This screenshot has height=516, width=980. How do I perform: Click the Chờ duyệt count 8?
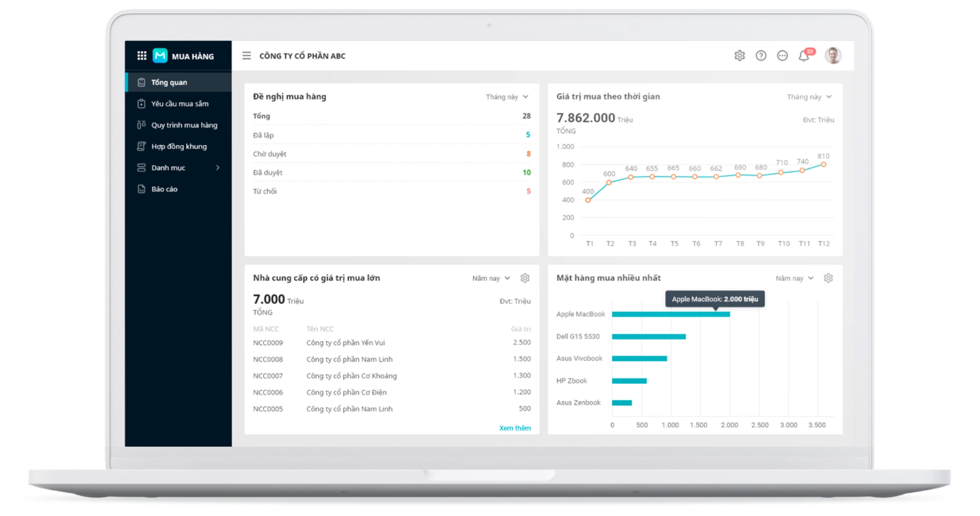[528, 154]
